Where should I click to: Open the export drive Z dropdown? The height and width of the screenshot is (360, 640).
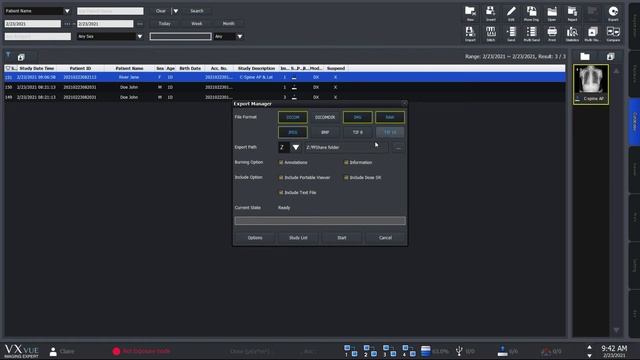point(296,147)
